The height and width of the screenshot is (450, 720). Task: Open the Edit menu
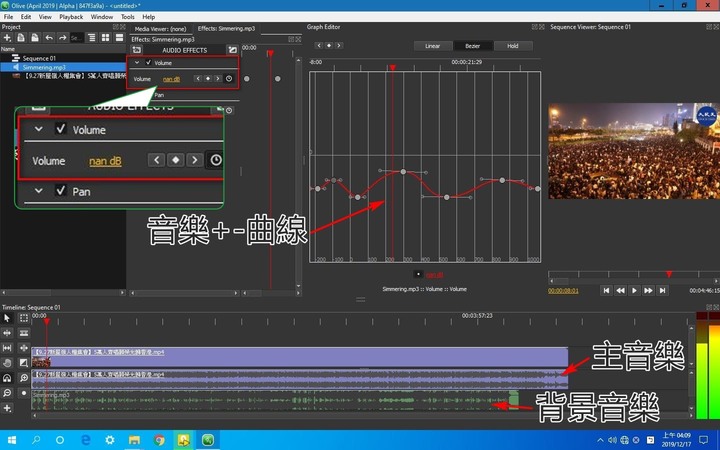pyautogui.click(x=26, y=17)
